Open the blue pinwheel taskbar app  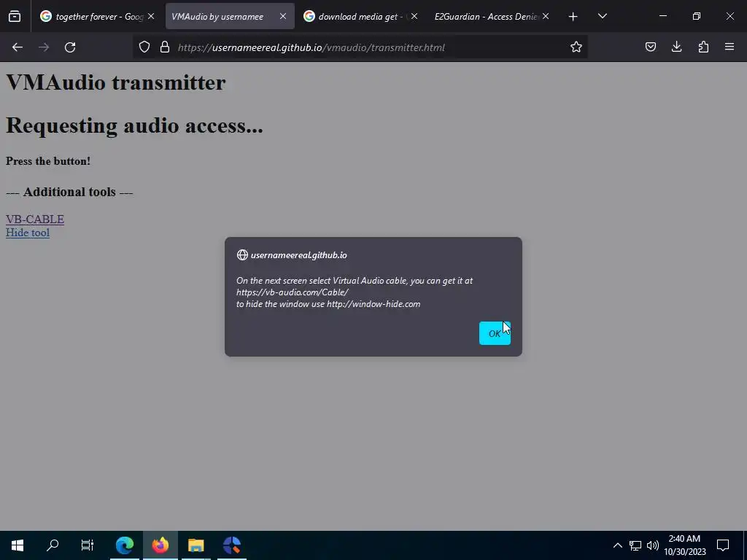pyautogui.click(x=232, y=545)
